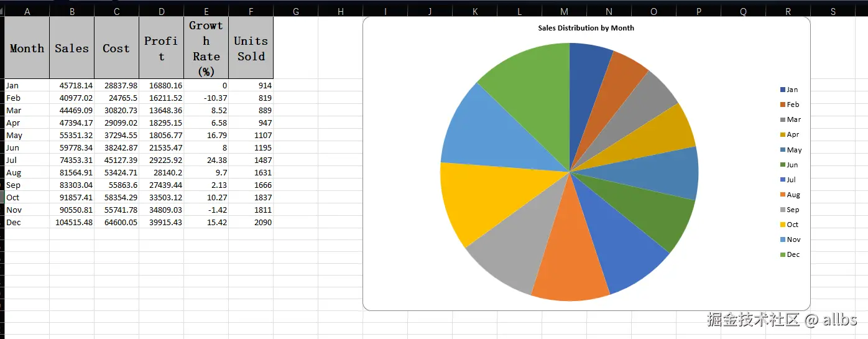Viewport: 868px width, 339px height.
Task: Click the Oct legend entry
Action: pyautogui.click(x=789, y=225)
